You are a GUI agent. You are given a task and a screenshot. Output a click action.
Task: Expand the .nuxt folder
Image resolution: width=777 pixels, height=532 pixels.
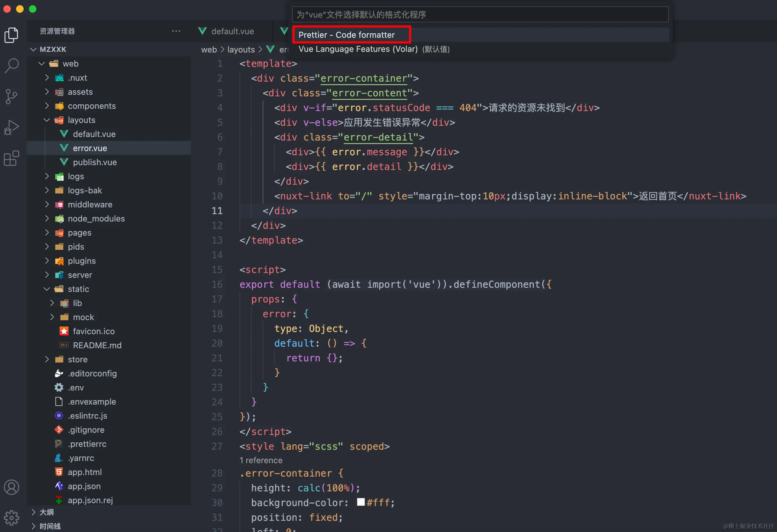[x=47, y=77]
